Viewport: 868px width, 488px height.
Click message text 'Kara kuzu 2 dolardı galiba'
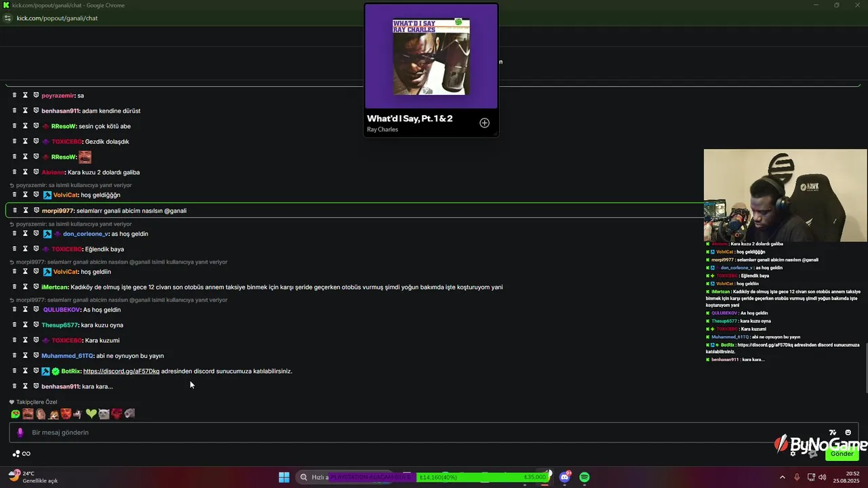[104, 172]
